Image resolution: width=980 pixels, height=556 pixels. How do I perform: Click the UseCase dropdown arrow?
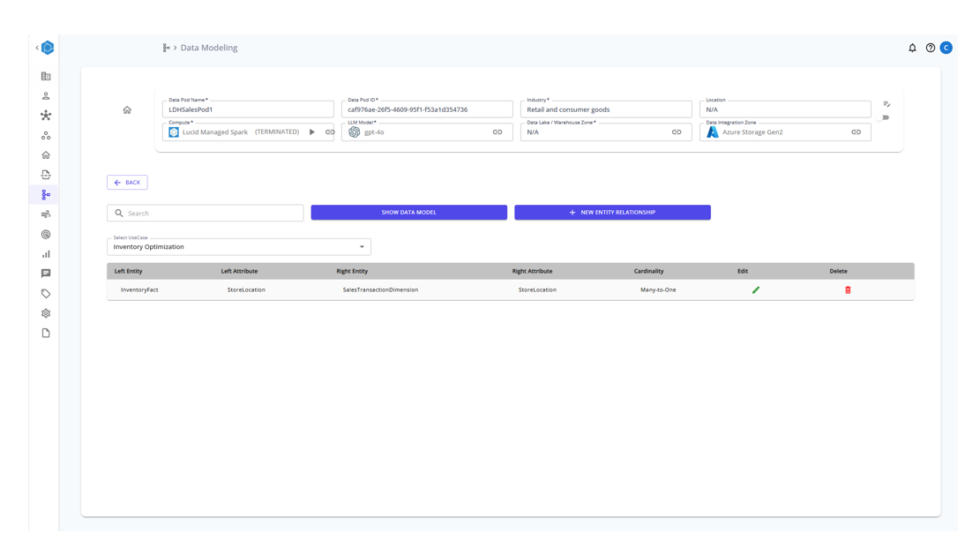pyautogui.click(x=362, y=247)
